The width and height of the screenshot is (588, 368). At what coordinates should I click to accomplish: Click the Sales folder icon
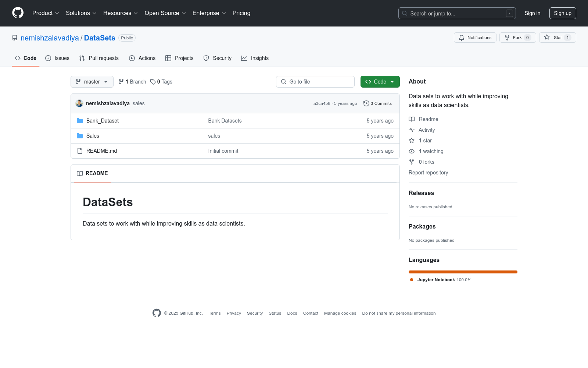coord(80,136)
